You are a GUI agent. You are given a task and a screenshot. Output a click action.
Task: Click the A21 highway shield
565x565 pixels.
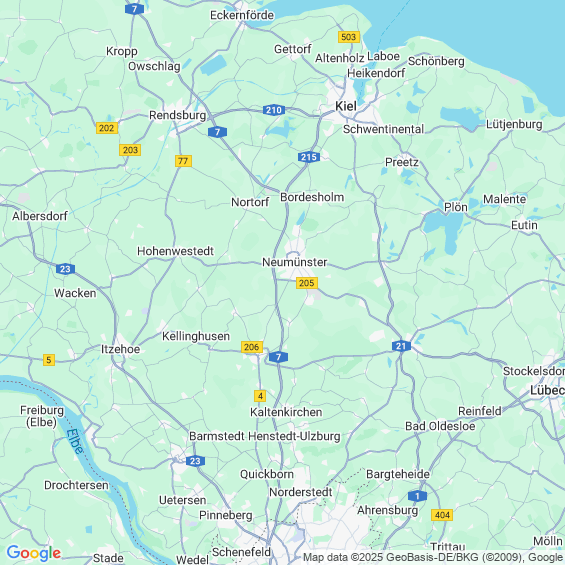click(401, 346)
